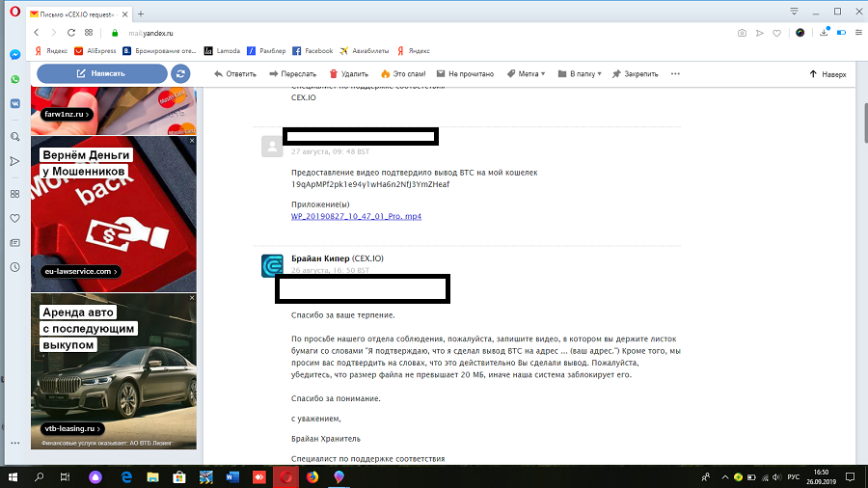Click Opera menu logo
The image size is (868, 488).
pos(14,12)
